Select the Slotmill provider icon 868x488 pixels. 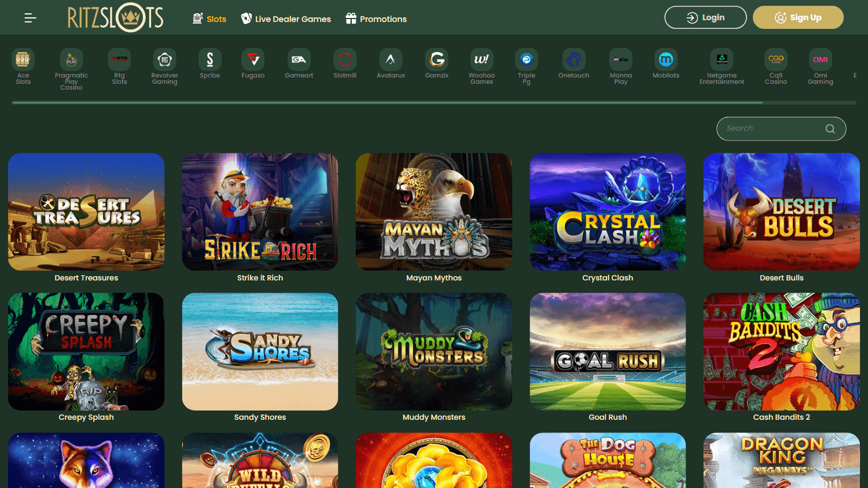coord(345,59)
